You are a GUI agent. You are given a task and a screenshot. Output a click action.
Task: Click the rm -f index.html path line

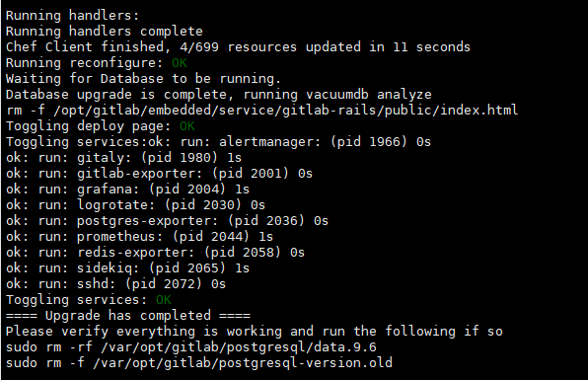click(261, 111)
